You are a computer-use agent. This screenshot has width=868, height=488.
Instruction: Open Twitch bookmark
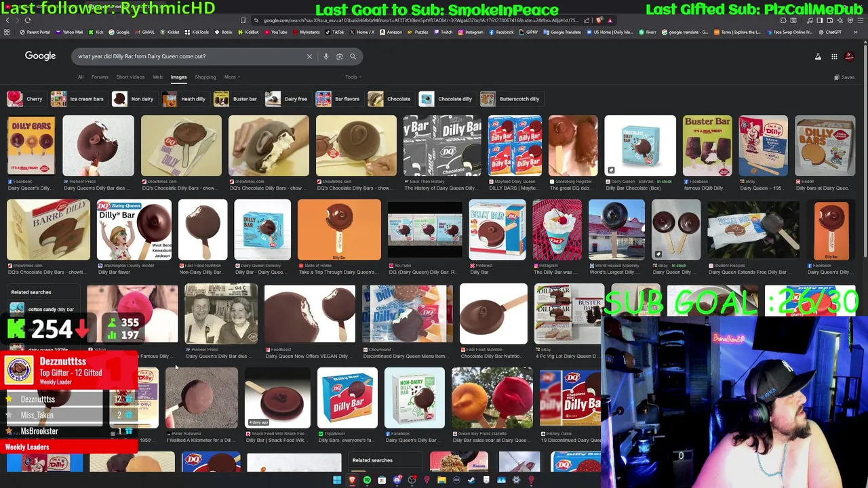[x=442, y=32]
